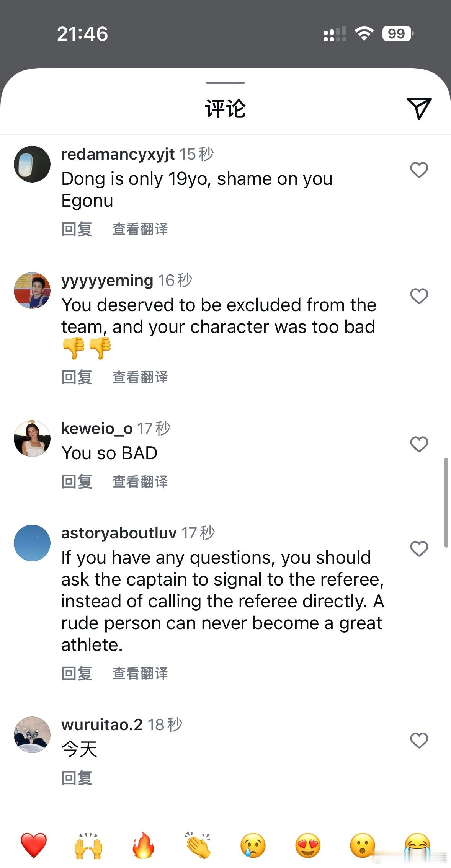Like redamancyxyjt's comment with heart

419,170
